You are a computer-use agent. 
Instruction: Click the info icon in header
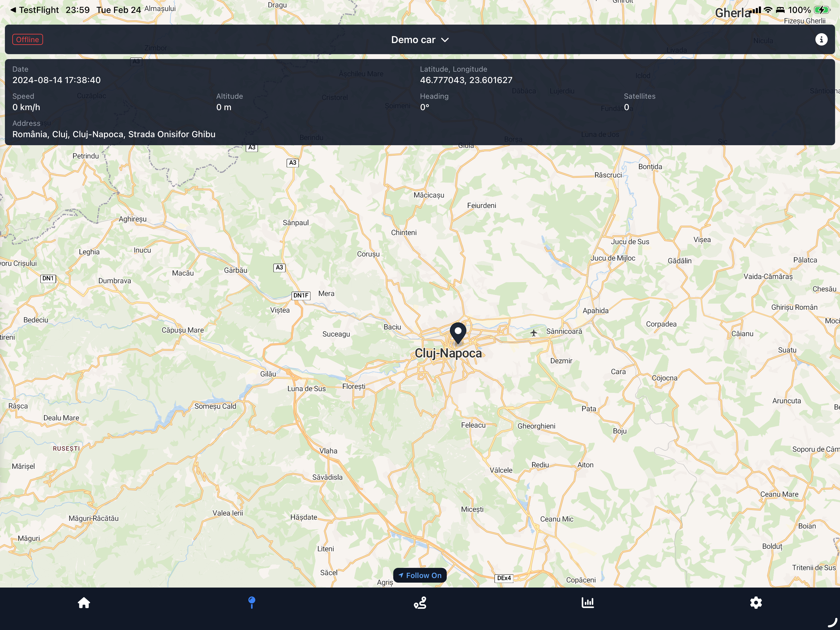coord(821,39)
